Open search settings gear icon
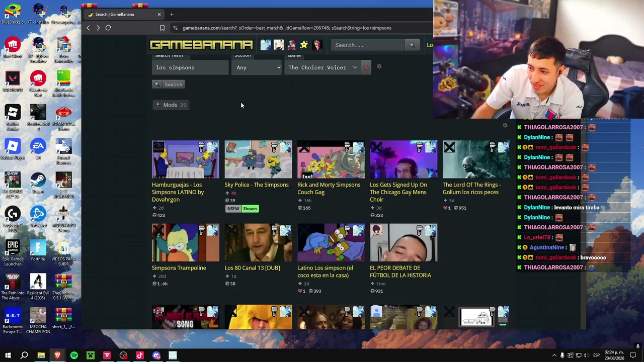Viewport: 644px width, 362px height. tap(379, 67)
